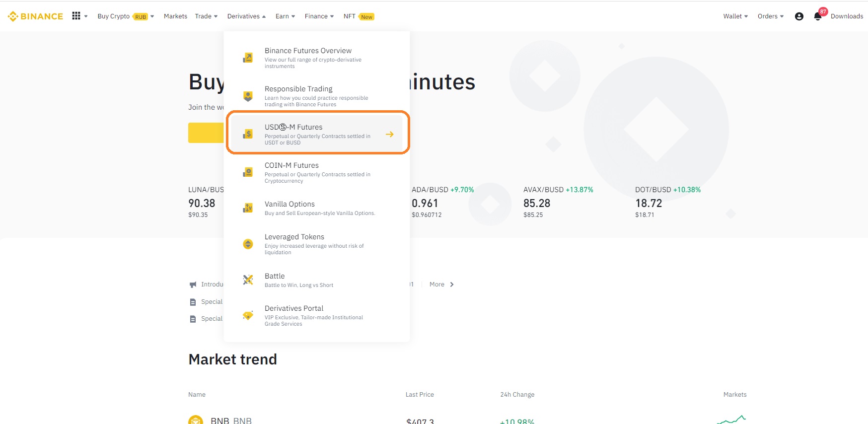Click the BNB mini price chart
The height and width of the screenshot is (424, 868).
coord(731,420)
